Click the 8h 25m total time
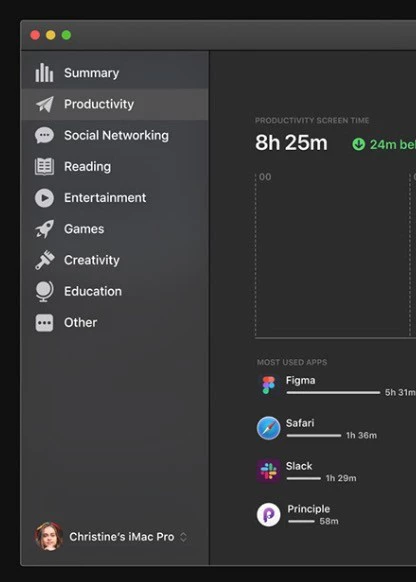The height and width of the screenshot is (582, 416). [x=291, y=143]
